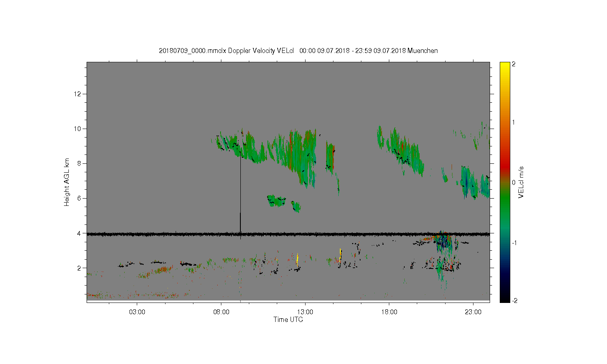Select the "Time UTC" axis label

pos(288,320)
